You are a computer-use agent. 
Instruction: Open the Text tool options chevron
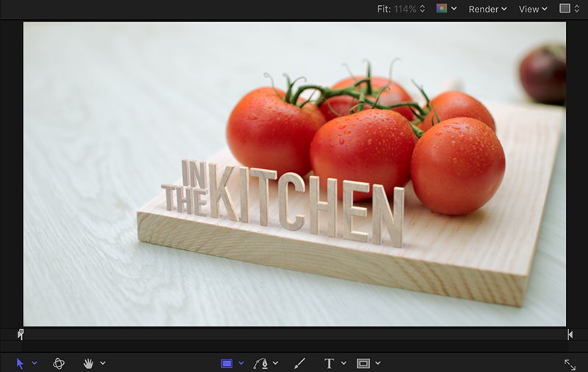pyautogui.click(x=343, y=363)
